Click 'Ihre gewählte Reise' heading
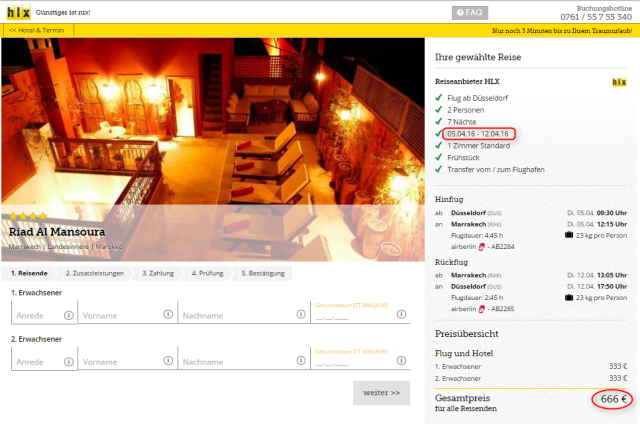Screen dimensions: 640x431 pos(478,57)
